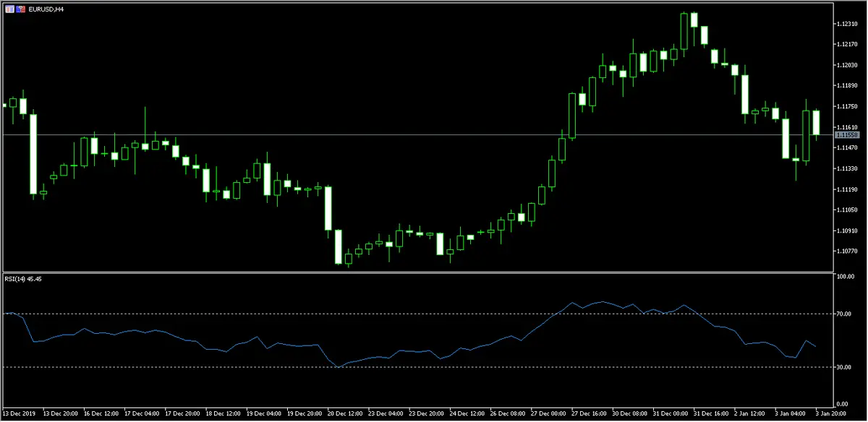Click the 1.12030 price scale label
The width and height of the screenshot is (868, 422).
(846, 65)
